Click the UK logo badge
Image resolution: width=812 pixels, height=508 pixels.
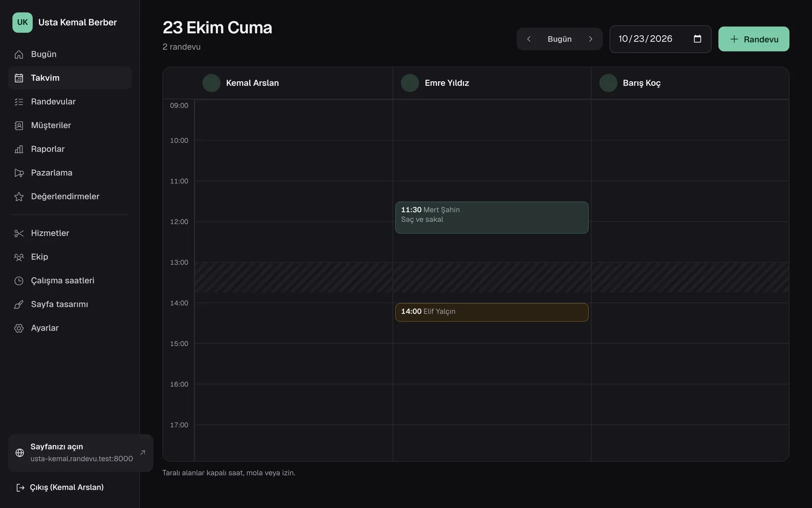point(22,22)
